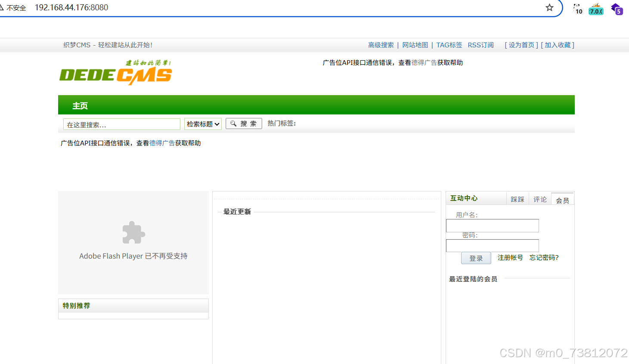Click the bookmark star icon in address bar
Viewport: 629px width, 364px height.
(x=549, y=7)
